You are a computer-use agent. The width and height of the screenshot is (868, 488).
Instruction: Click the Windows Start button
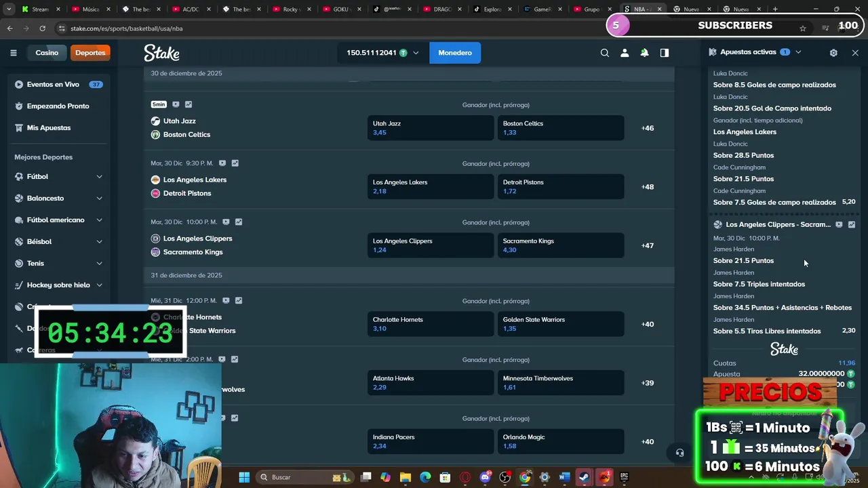(x=244, y=477)
